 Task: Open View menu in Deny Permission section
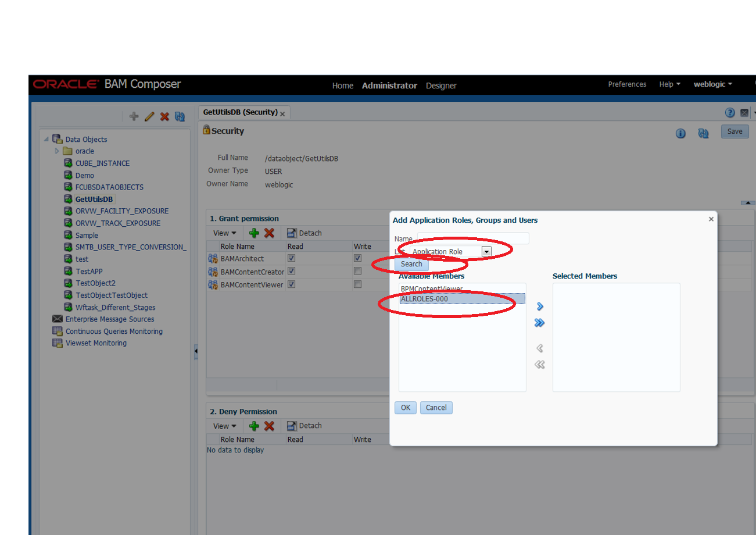[x=224, y=426]
